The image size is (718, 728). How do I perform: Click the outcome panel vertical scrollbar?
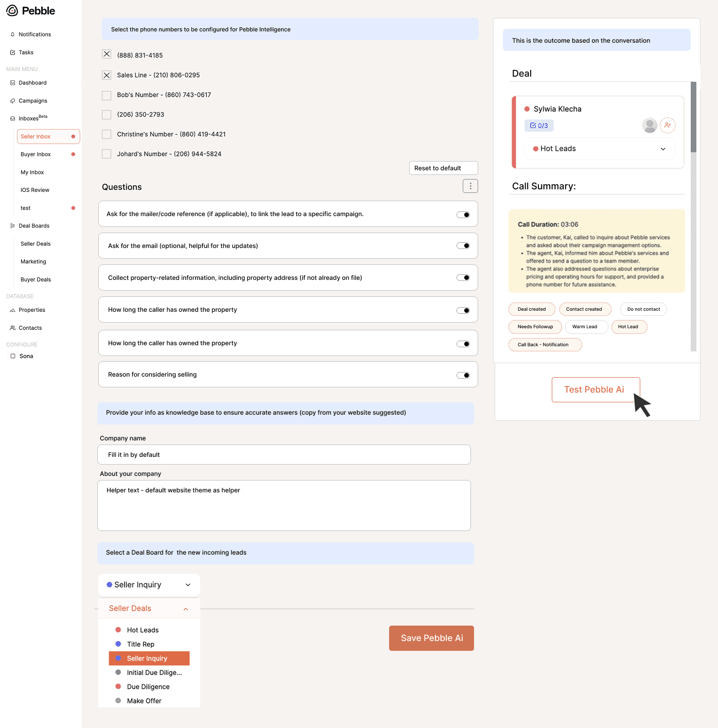pyautogui.click(x=693, y=216)
